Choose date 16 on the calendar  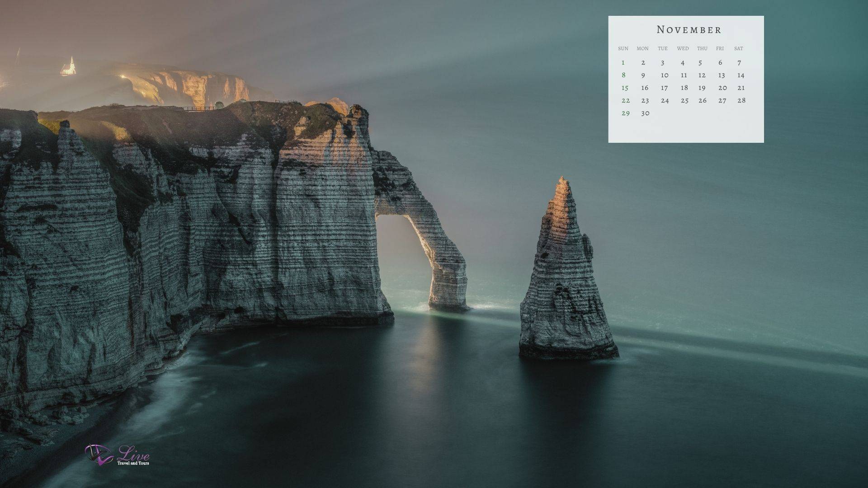(x=645, y=88)
